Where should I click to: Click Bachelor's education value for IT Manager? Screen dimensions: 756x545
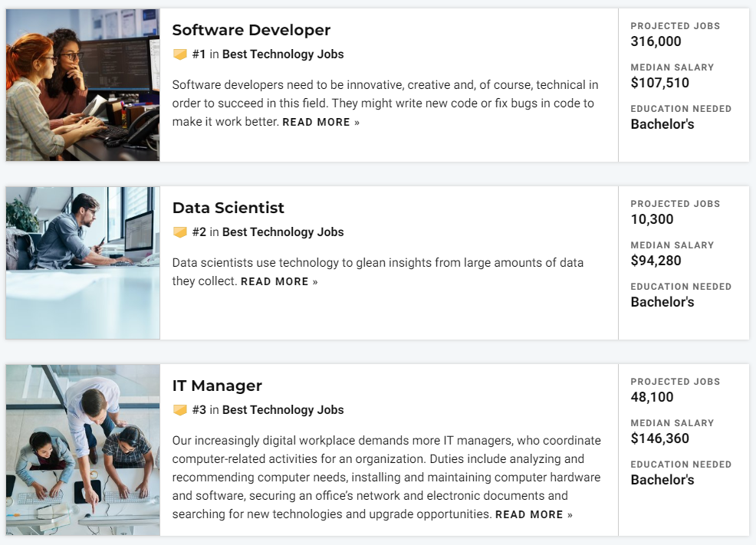click(x=662, y=480)
